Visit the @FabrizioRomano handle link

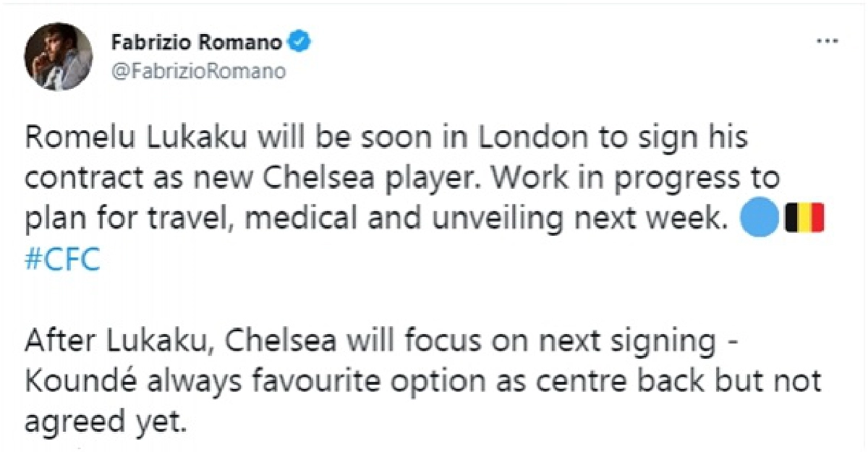tap(198, 72)
